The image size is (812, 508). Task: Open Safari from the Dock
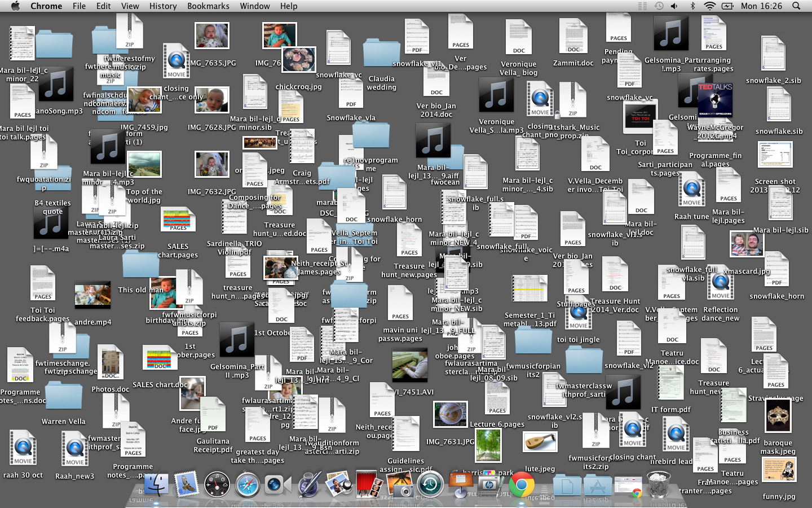246,484
